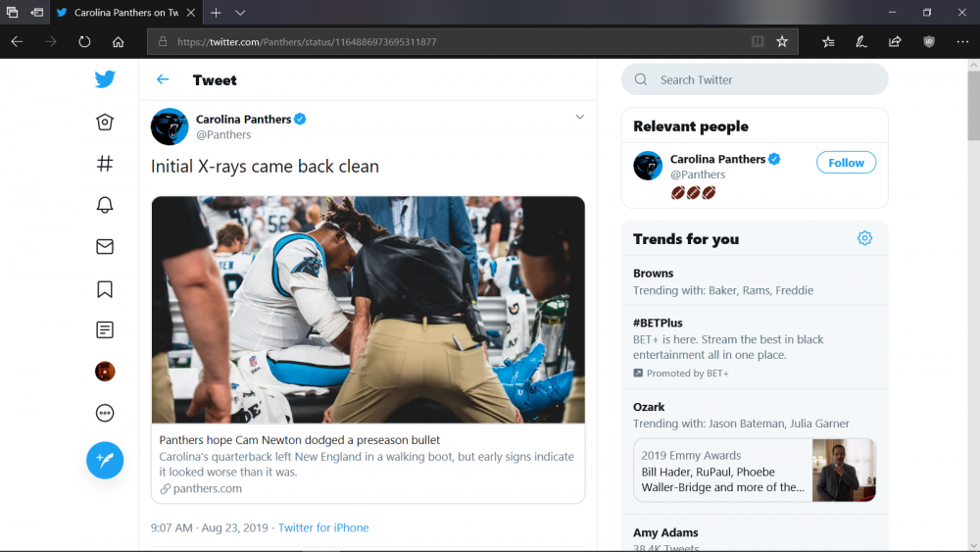Open the Lists icon in sidebar
The image size is (980, 552).
105,330
